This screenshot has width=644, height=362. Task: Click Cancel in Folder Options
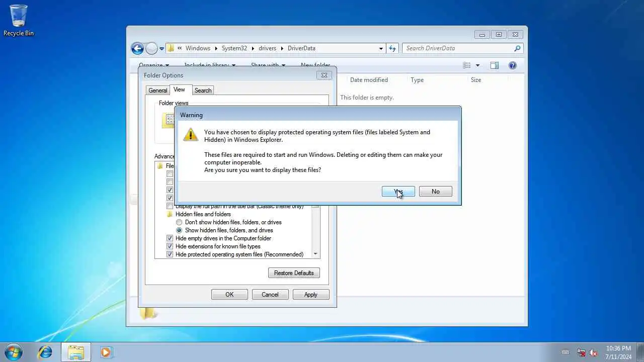click(270, 295)
